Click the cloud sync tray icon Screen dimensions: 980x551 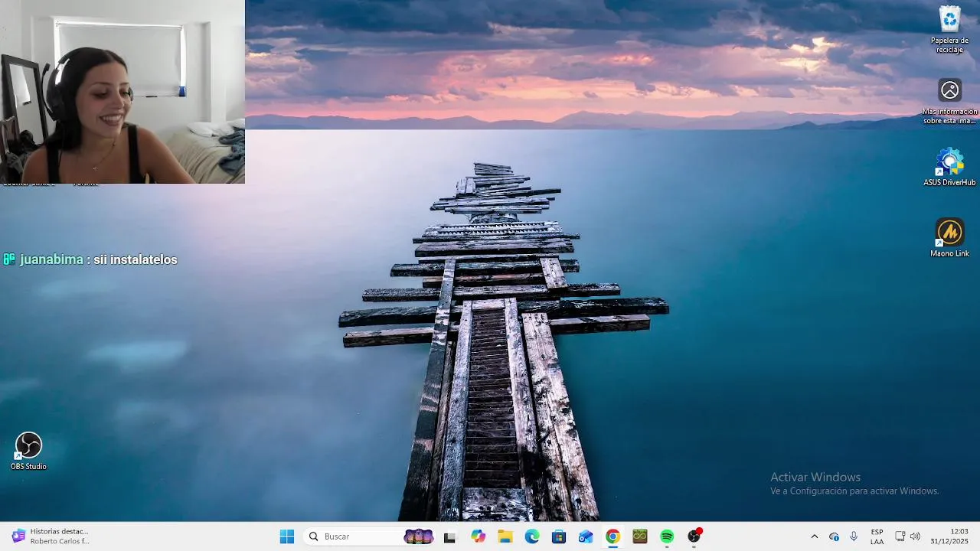pos(834,536)
